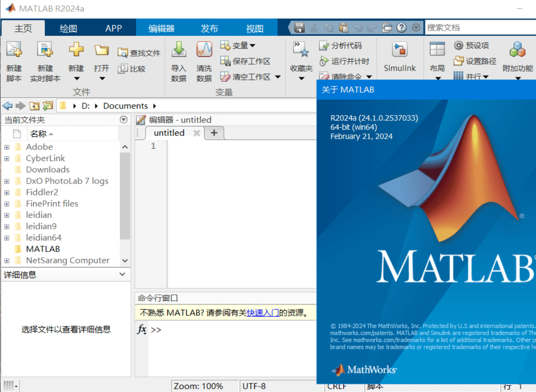Click Find Files (查找文件)

click(139, 53)
